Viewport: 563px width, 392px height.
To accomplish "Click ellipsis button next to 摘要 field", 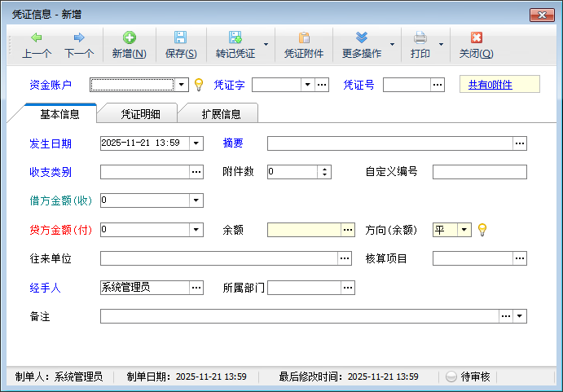I will pos(520,143).
